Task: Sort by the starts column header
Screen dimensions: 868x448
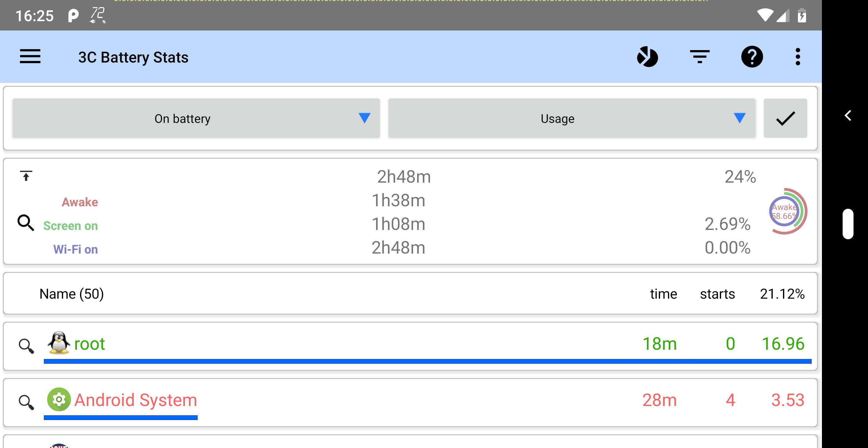Action: (x=717, y=294)
